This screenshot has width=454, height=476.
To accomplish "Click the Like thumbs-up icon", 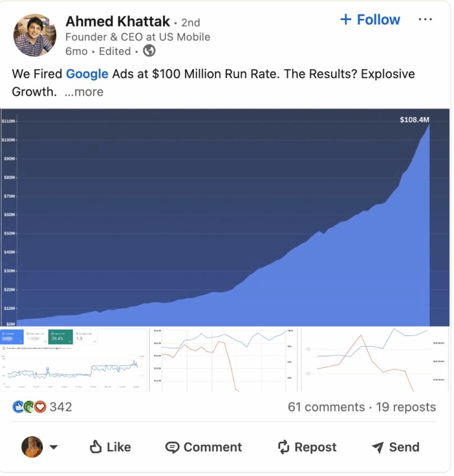I will pos(96,447).
